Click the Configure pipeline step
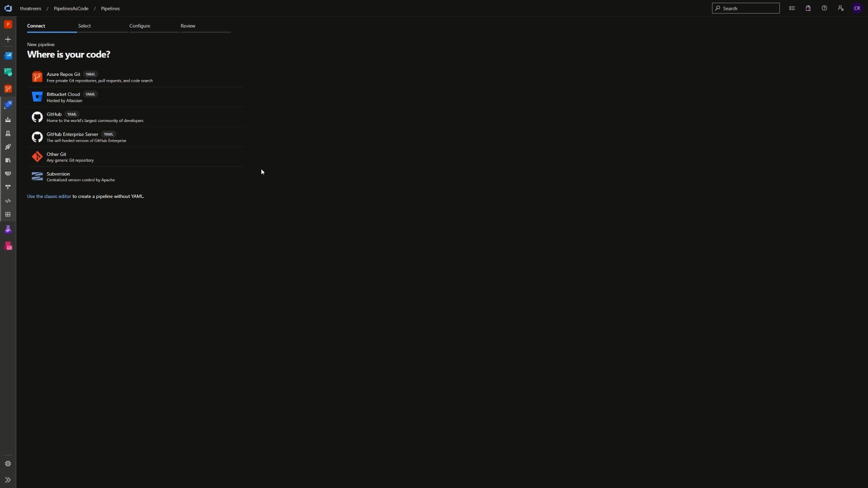This screenshot has width=868, height=488. coord(140,26)
